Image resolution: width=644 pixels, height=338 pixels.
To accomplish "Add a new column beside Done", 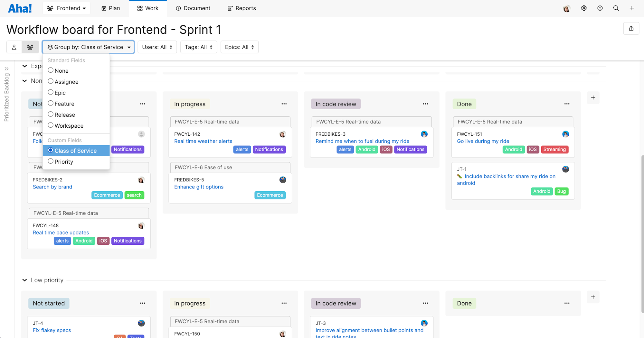I will pyautogui.click(x=593, y=98).
